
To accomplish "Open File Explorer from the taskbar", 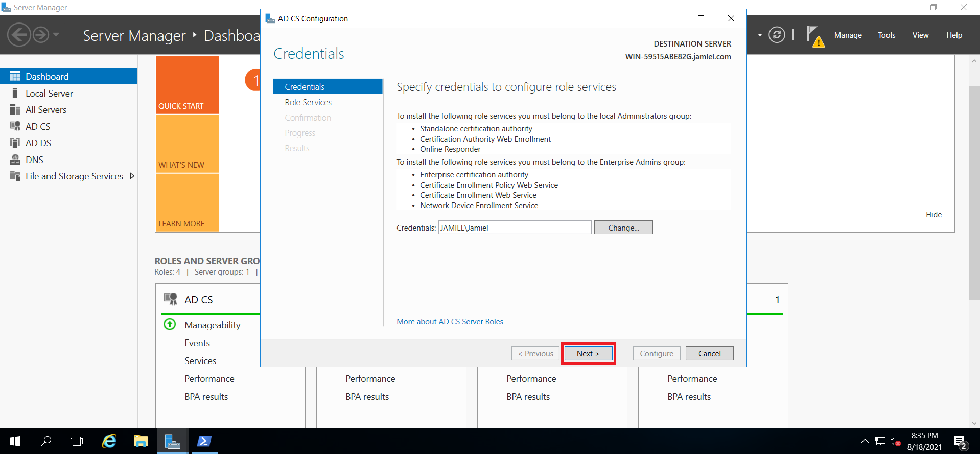I will coord(141,441).
